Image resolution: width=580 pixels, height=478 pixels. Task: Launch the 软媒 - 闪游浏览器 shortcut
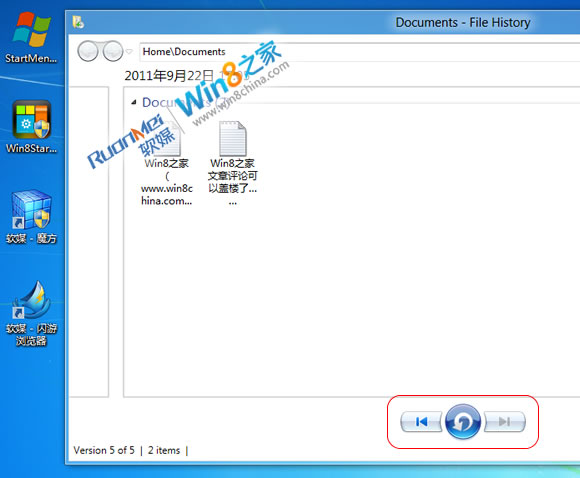point(31,314)
